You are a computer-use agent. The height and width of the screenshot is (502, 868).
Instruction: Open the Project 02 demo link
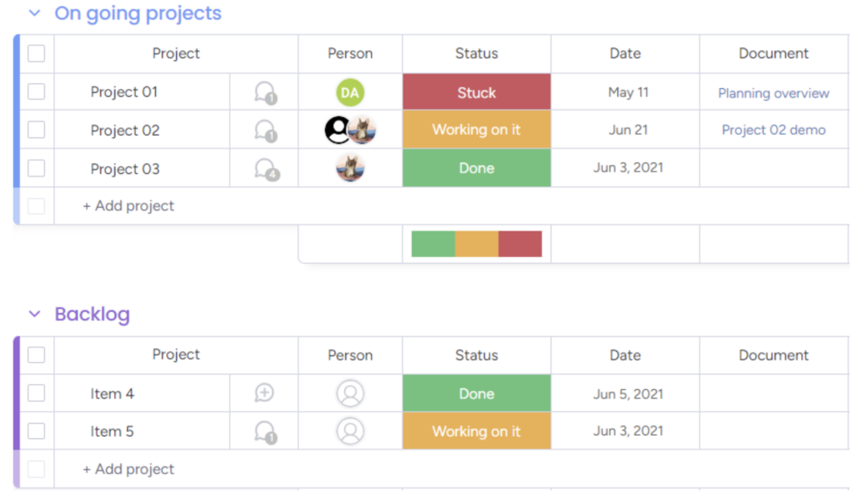pyautogui.click(x=773, y=130)
